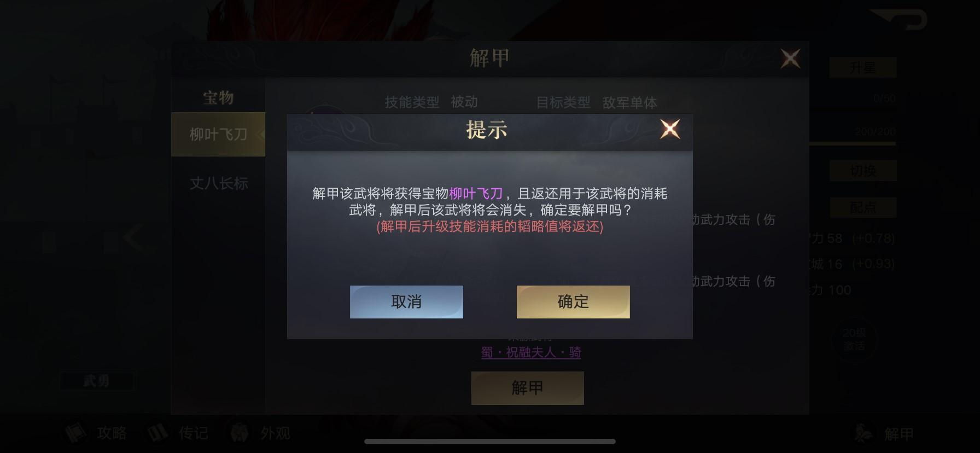Click the dimmed 解甲 button below the link
The width and height of the screenshot is (980, 453).
[527, 388]
